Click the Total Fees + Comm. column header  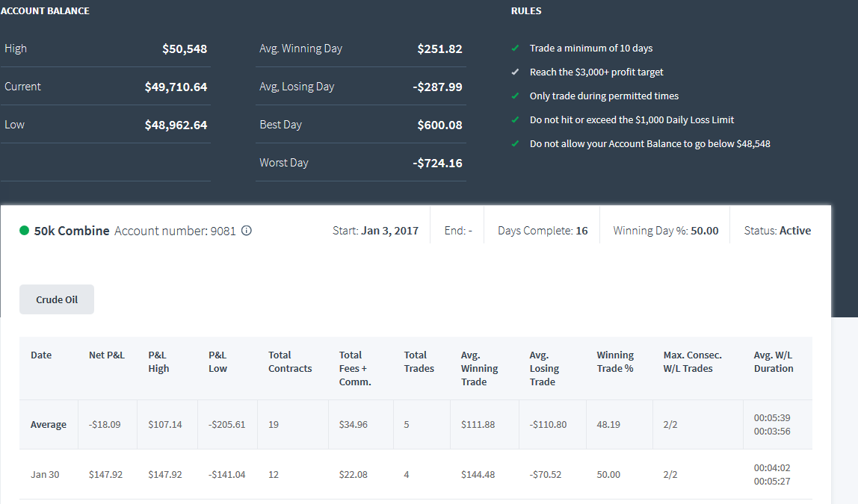(355, 368)
